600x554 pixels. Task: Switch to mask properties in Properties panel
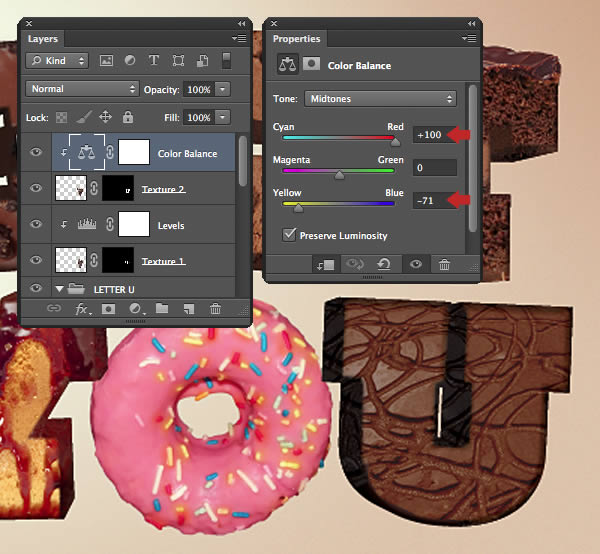tap(311, 64)
